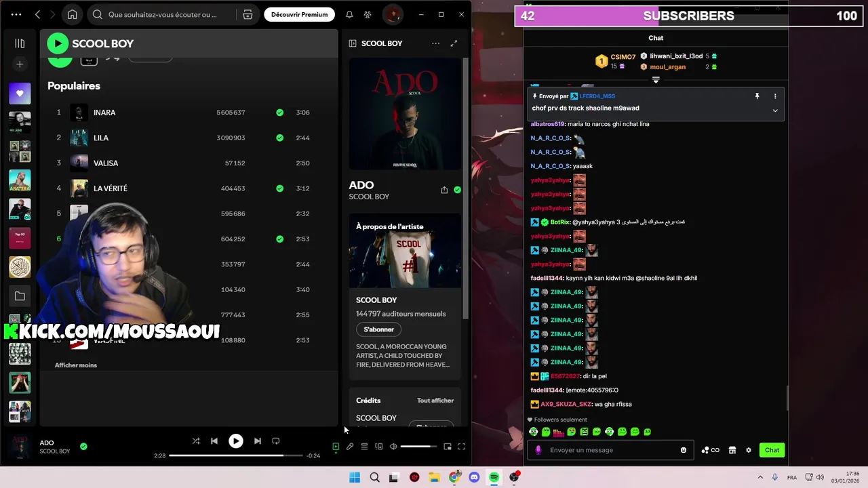Toggle ADO saved status in panel
Image resolution: width=868 pixels, height=488 pixels.
pos(457,190)
